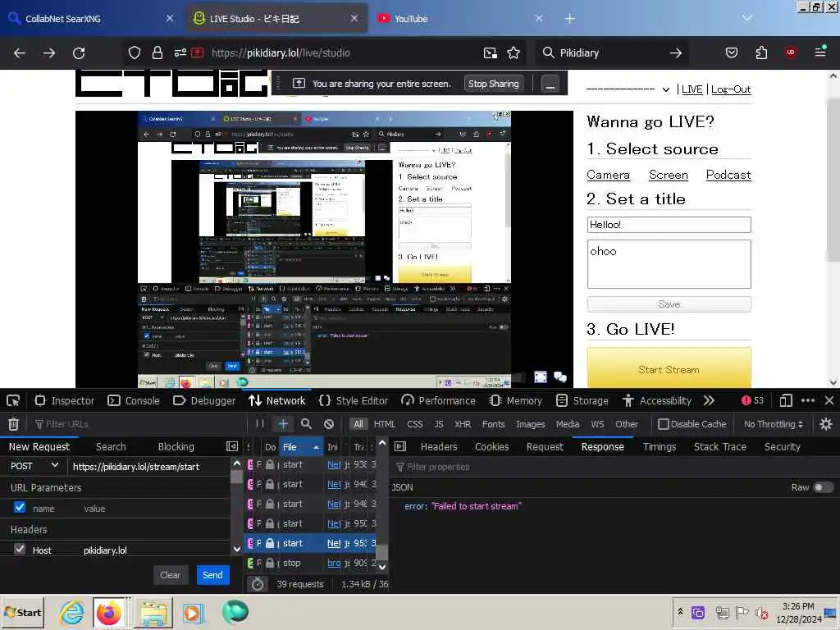Switch to the Inspector tab
The height and width of the screenshot is (630, 840).
pos(64,400)
